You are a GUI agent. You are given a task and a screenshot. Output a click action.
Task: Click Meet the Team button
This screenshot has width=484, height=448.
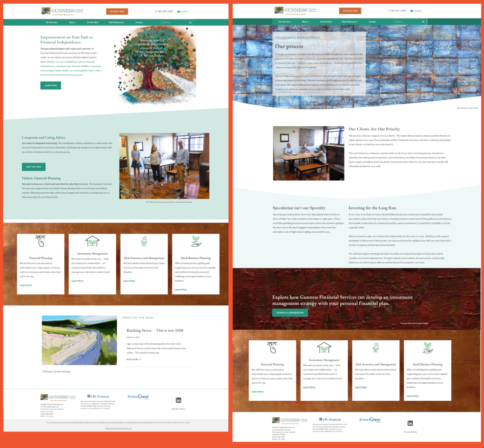point(34,167)
